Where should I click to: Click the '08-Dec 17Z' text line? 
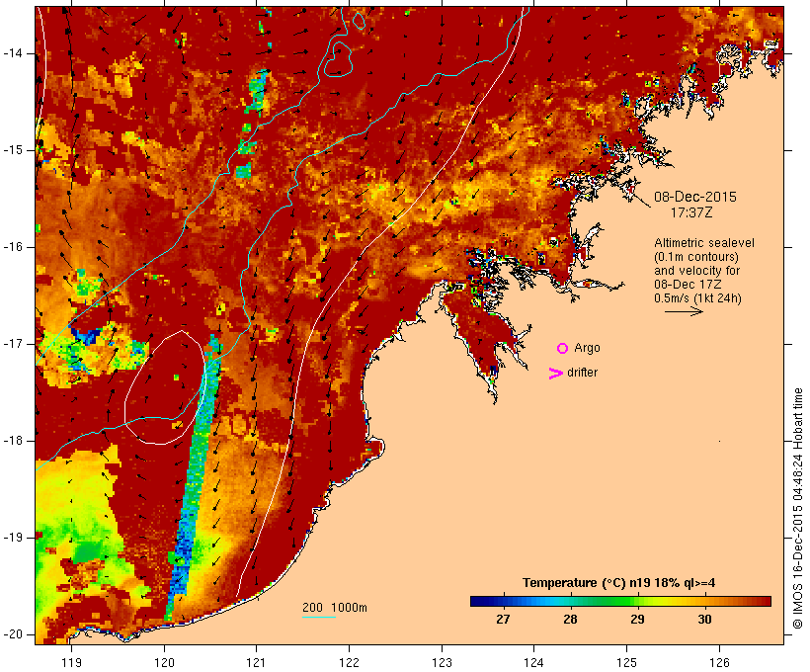click(688, 285)
